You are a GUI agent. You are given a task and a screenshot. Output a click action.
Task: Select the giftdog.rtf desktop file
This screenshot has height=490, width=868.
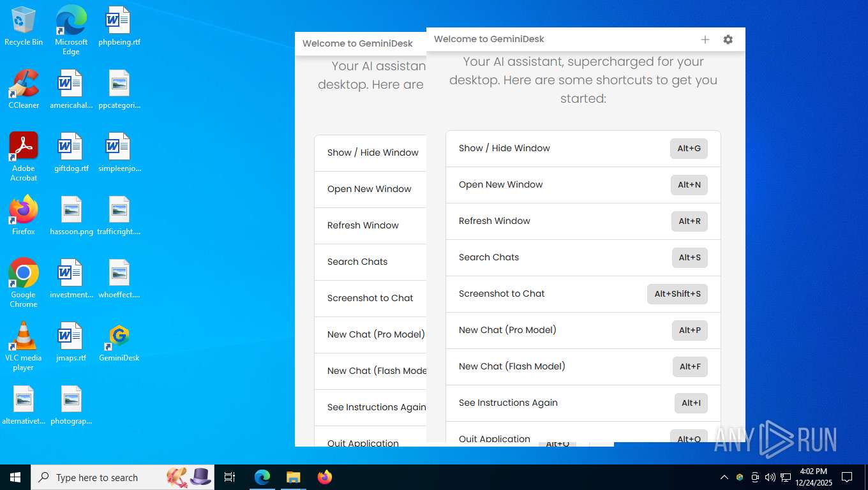click(71, 153)
